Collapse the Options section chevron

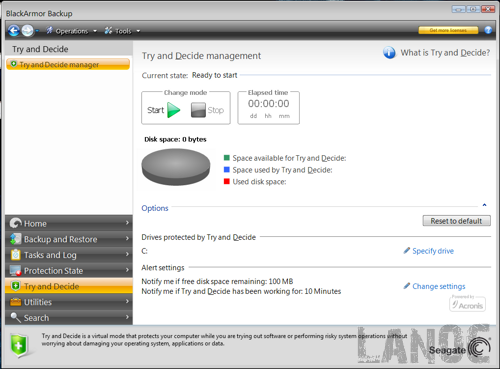tap(484, 205)
